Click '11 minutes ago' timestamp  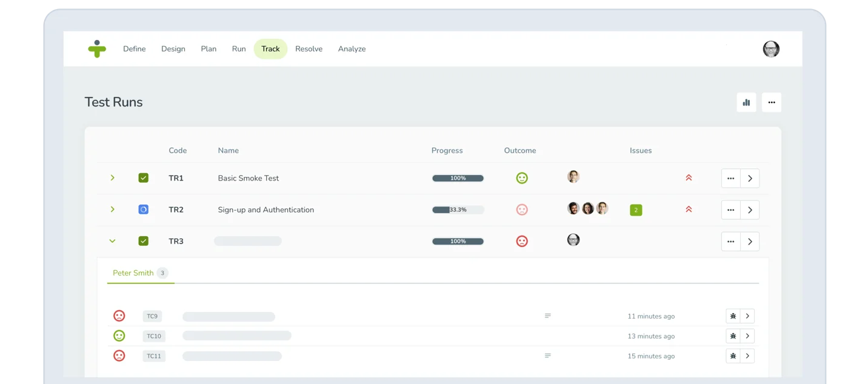point(651,316)
